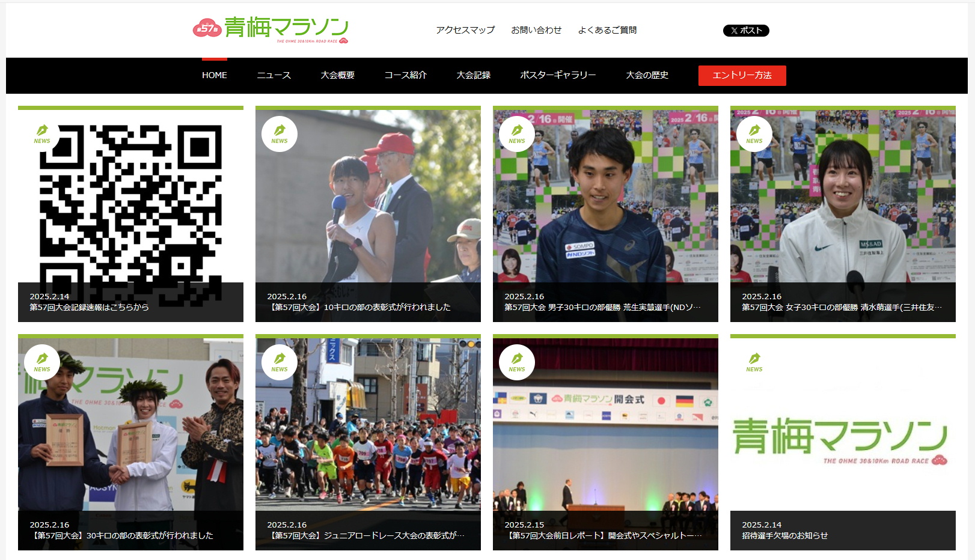Image resolution: width=975 pixels, height=560 pixels.
Task: Open the 大会の歴史 menu item
Action: (647, 75)
